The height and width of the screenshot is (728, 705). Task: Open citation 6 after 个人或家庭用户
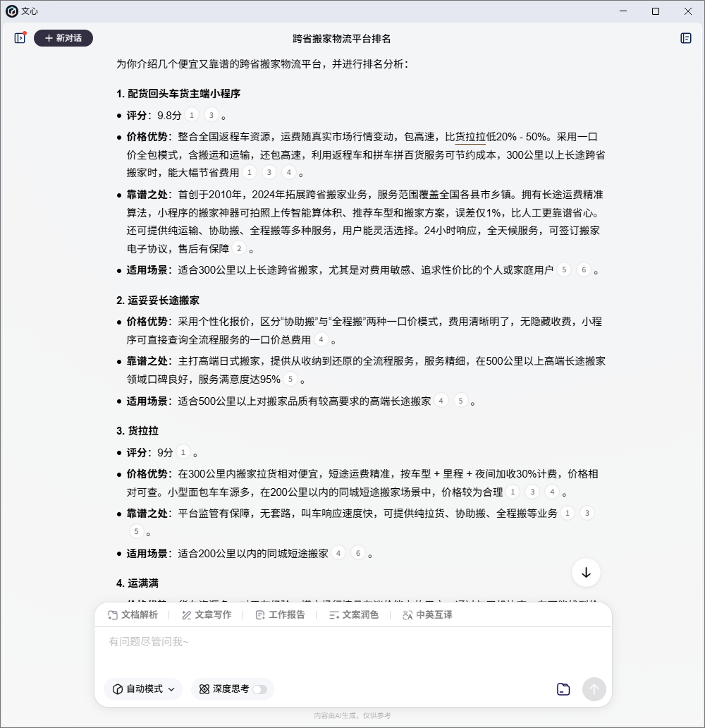tap(584, 269)
